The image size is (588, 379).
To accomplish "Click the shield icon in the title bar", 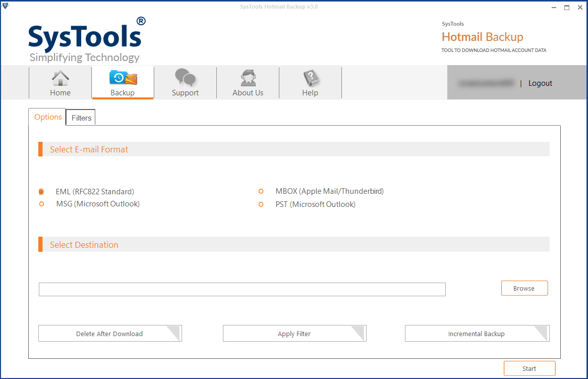I will (6, 7).
